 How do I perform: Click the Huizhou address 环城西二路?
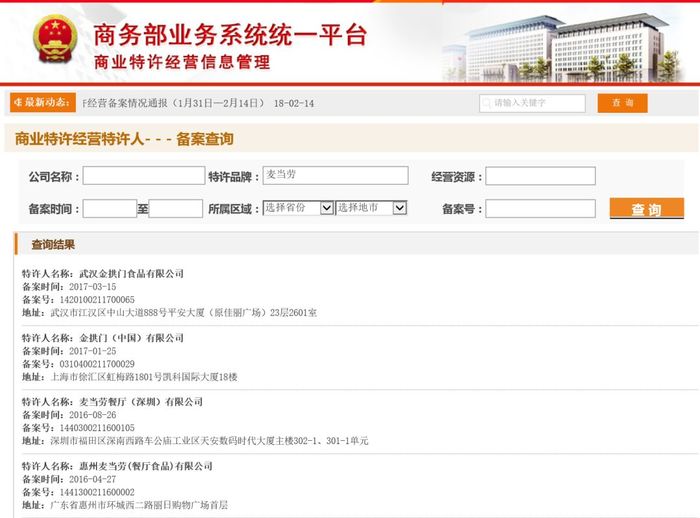click(x=139, y=505)
